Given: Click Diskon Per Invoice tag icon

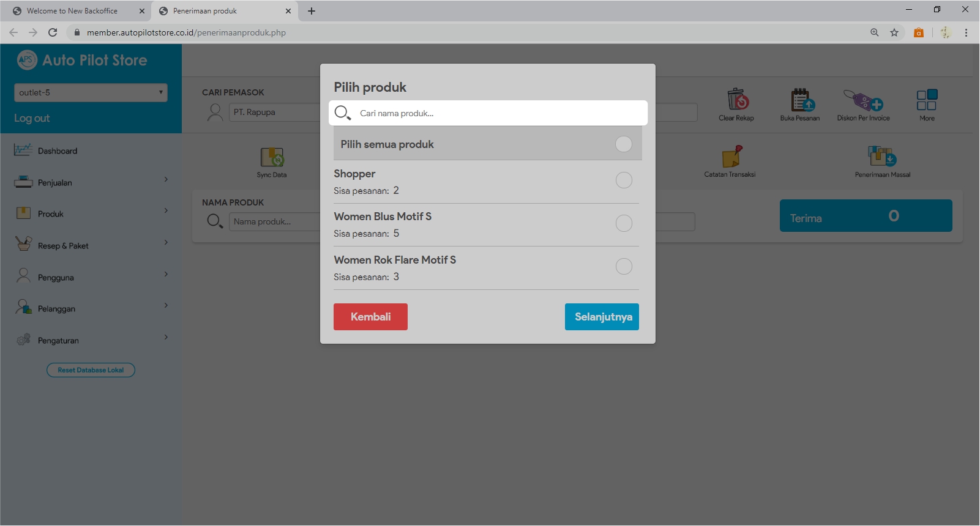Looking at the screenshot, I should 863,99.
